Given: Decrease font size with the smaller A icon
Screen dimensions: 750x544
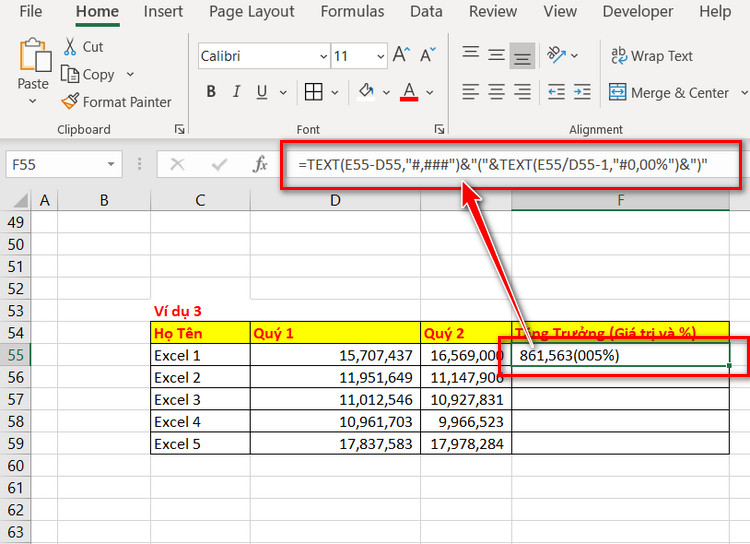Looking at the screenshot, I should pyautogui.click(x=427, y=55).
